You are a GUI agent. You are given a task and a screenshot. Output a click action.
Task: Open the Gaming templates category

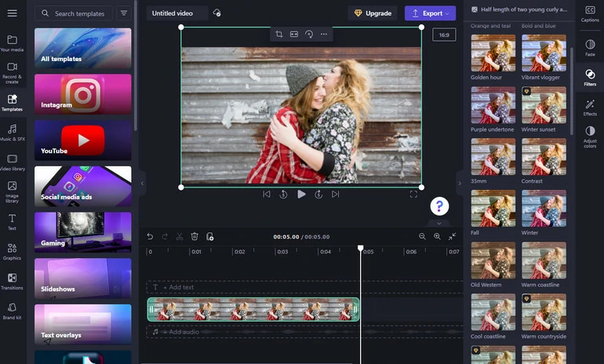(83, 232)
